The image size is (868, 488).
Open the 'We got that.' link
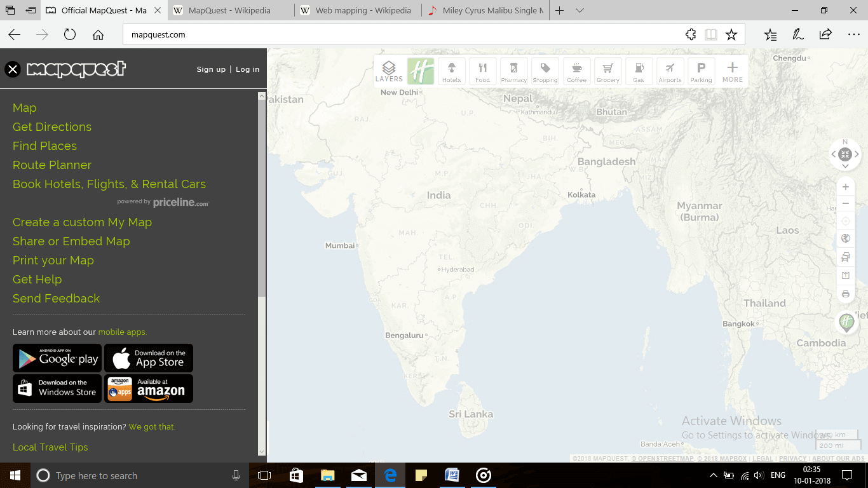152,427
